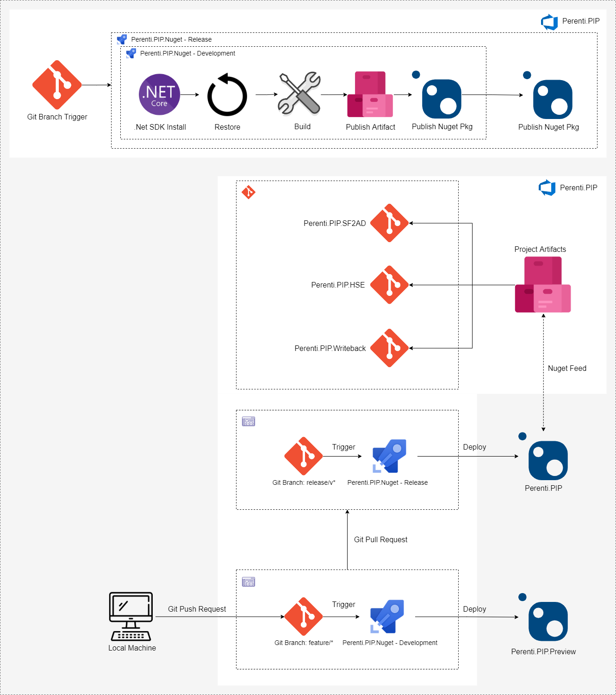Click the Perenti.PIP.SF2AD git repository icon
Viewport: 616px width, 695px height.
389,223
